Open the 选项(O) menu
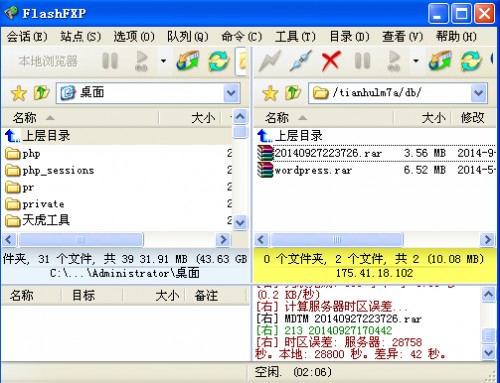This screenshot has height=383, width=500. click(x=134, y=36)
